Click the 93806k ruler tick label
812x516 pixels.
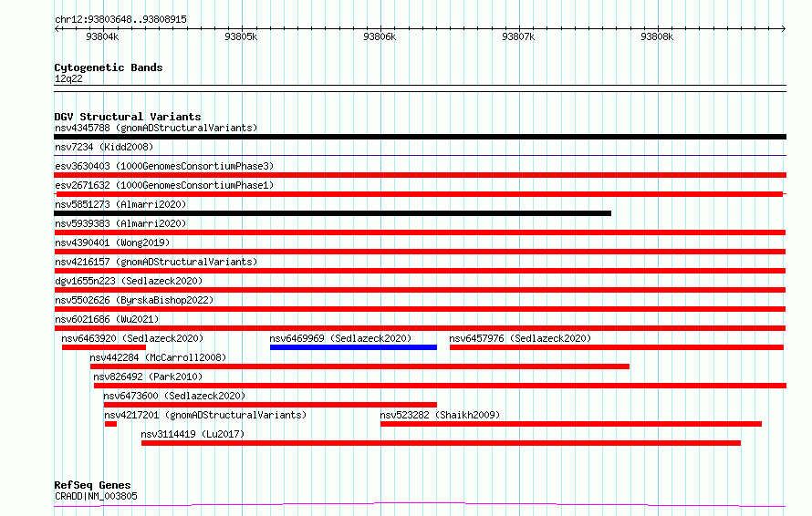pos(380,36)
